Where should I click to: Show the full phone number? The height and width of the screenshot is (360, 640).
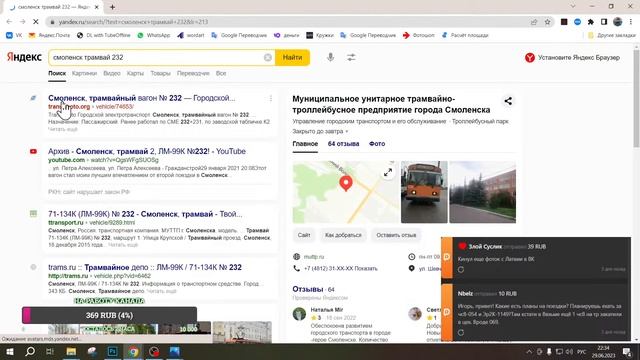(x=341, y=269)
